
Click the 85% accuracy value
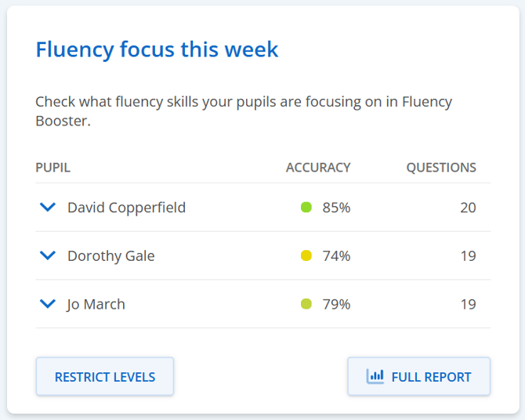336,208
